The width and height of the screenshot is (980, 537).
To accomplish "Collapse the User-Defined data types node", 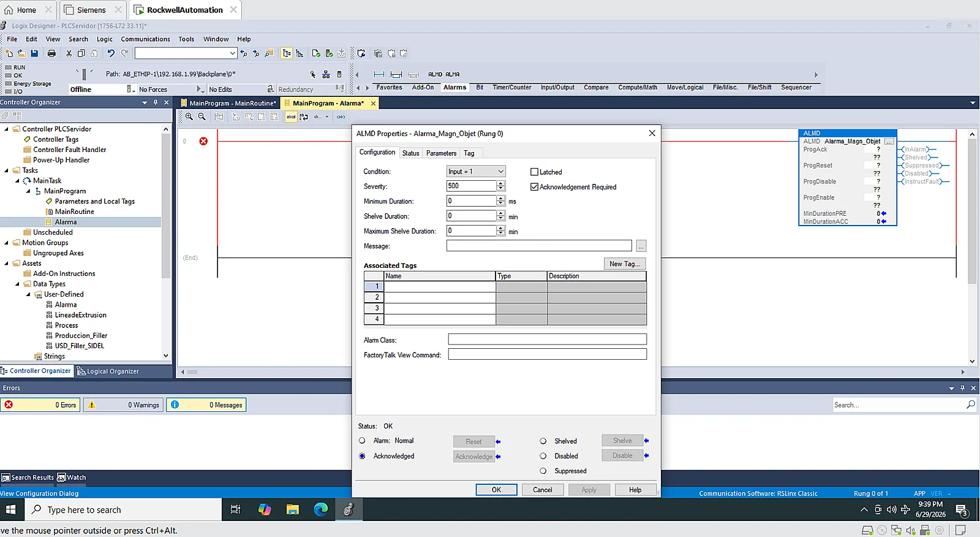I will pyautogui.click(x=28, y=294).
